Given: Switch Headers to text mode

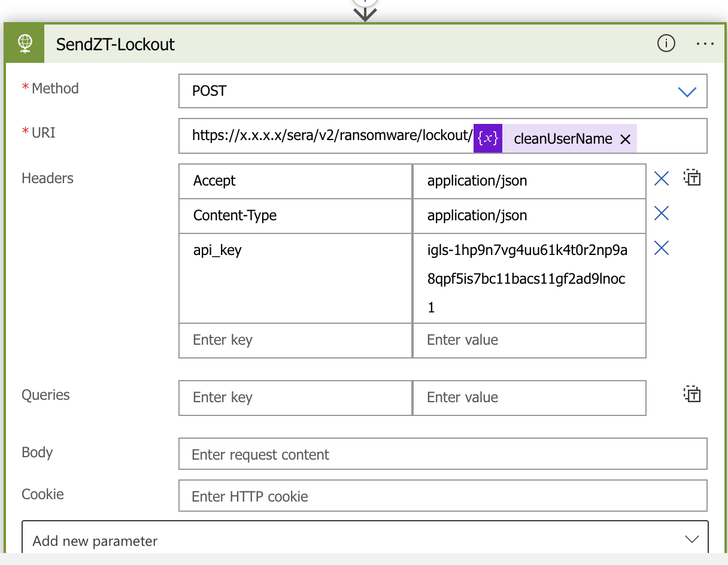Looking at the screenshot, I should click(x=692, y=178).
